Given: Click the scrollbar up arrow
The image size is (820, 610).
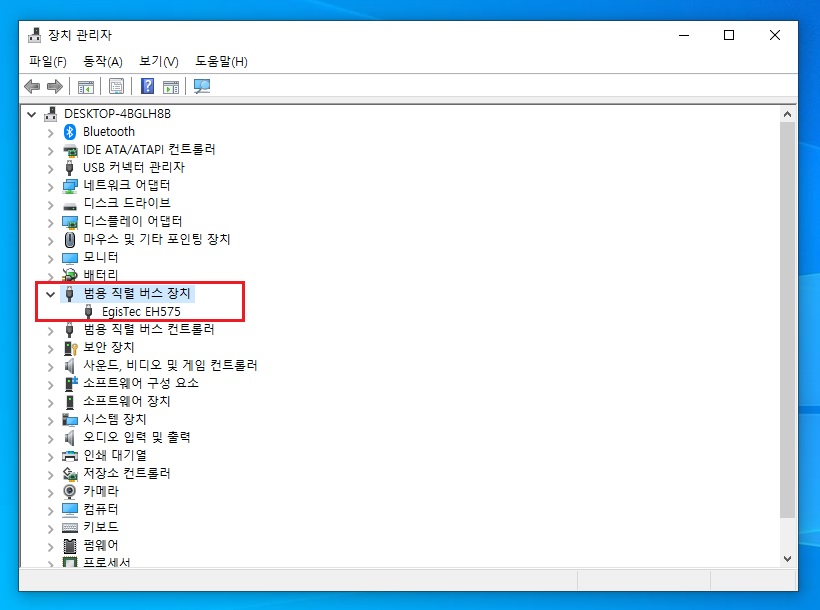Looking at the screenshot, I should (788, 114).
